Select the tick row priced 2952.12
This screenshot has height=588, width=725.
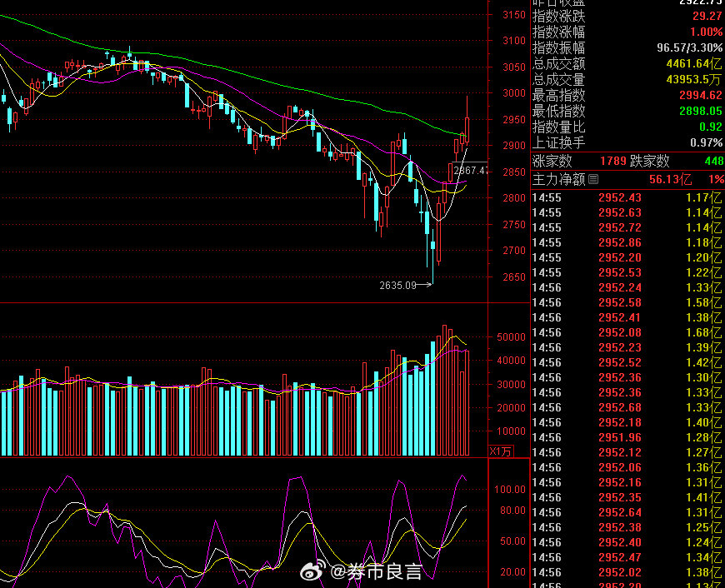click(627, 452)
